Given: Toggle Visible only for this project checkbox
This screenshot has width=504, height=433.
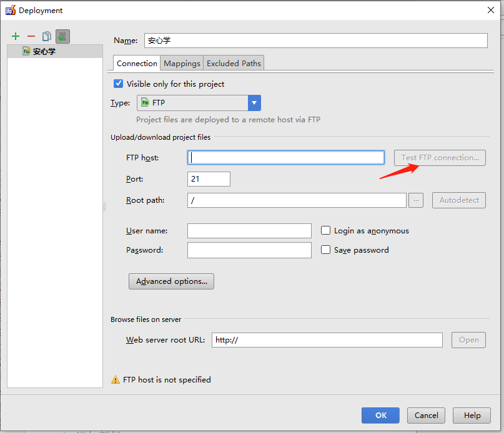Looking at the screenshot, I should 118,84.
